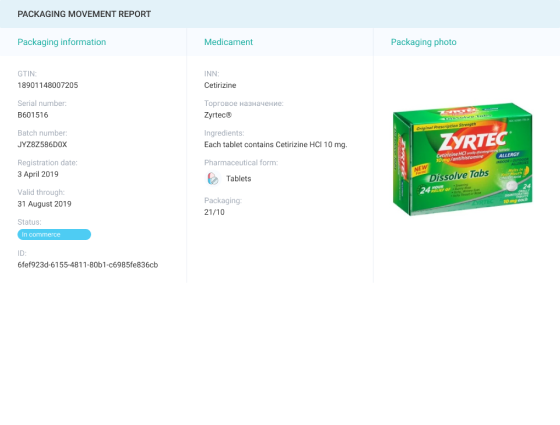Click the Tablets pharmaceutical form label

pyautogui.click(x=239, y=179)
